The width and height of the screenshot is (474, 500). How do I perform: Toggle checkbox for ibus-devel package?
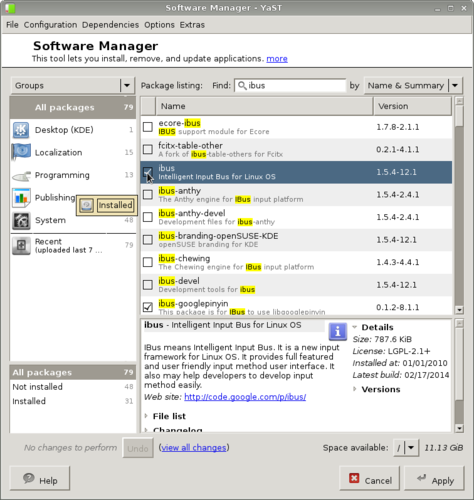(148, 285)
